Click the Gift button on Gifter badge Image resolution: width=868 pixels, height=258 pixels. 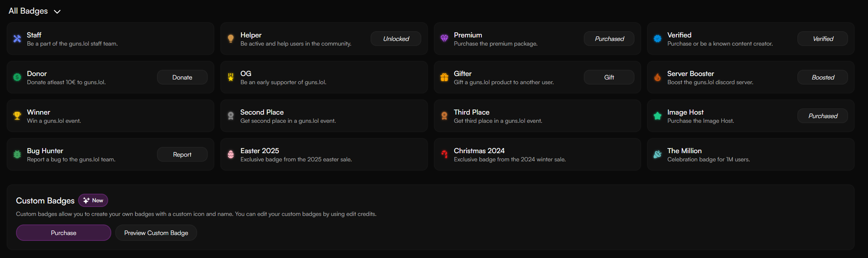[x=609, y=77]
